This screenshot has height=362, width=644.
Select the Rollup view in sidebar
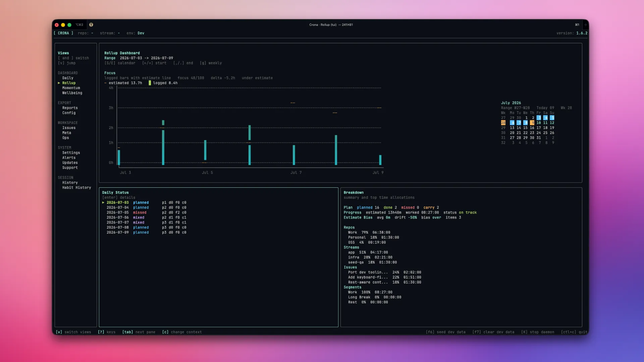[69, 83]
